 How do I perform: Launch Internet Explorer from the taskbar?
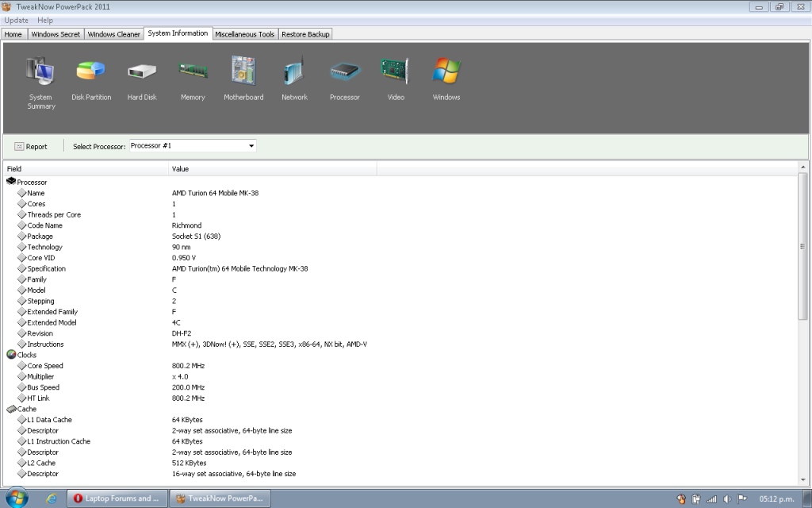tap(52, 498)
